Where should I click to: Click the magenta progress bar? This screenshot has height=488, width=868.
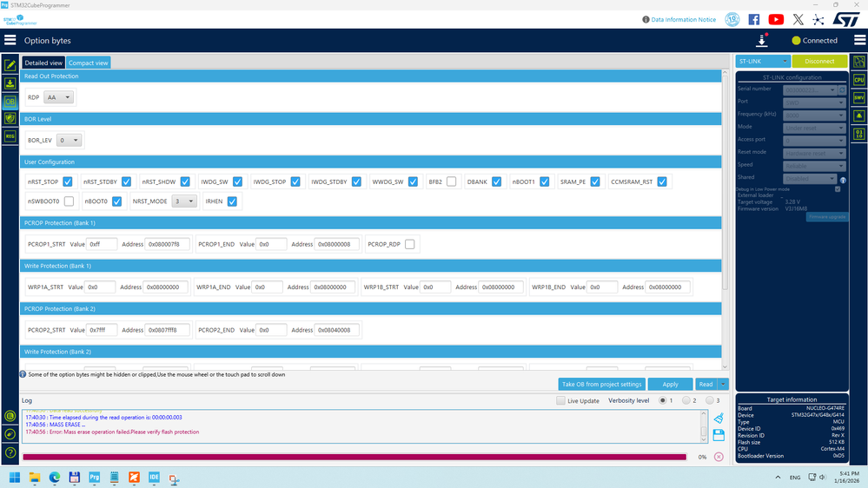point(354,457)
